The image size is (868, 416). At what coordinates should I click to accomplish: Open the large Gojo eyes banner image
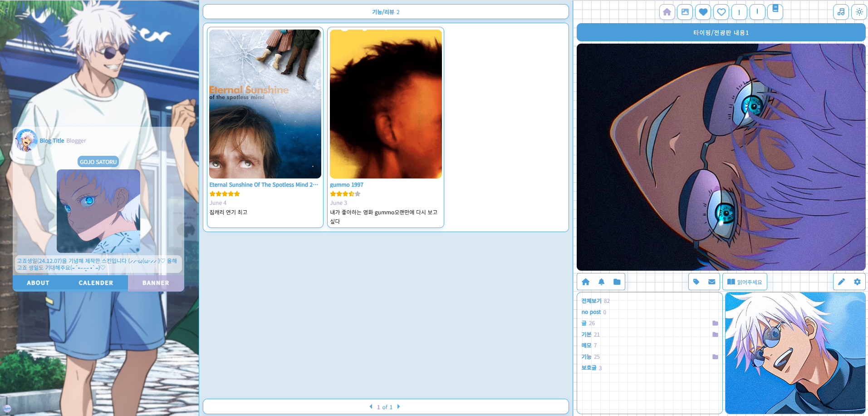(721, 157)
